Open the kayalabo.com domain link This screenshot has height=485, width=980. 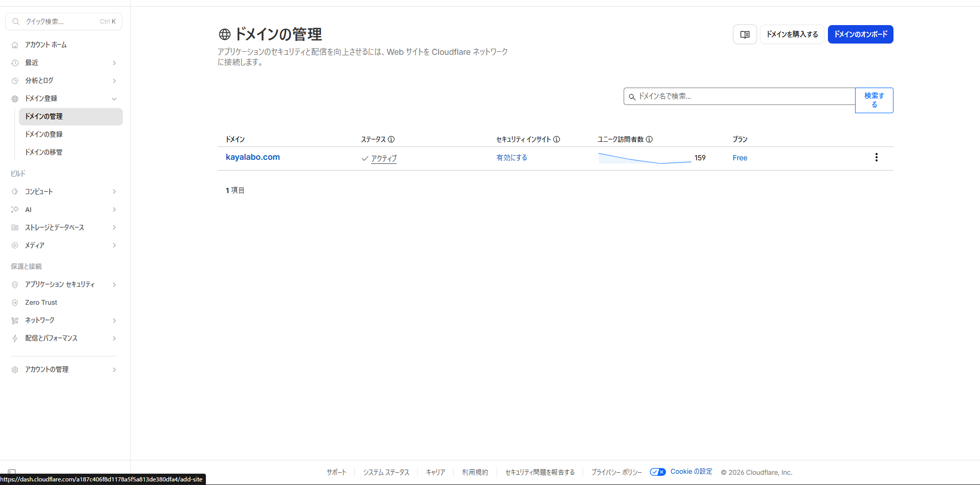[253, 157]
